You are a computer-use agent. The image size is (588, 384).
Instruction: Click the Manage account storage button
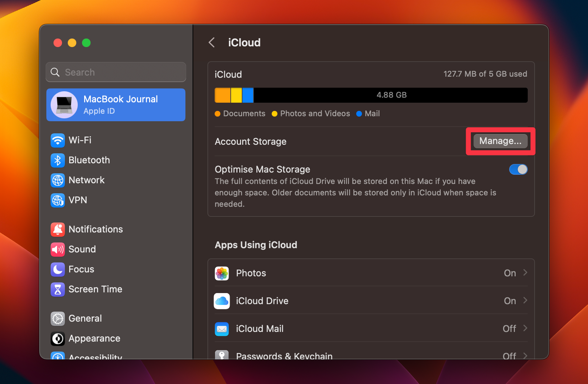pos(500,141)
